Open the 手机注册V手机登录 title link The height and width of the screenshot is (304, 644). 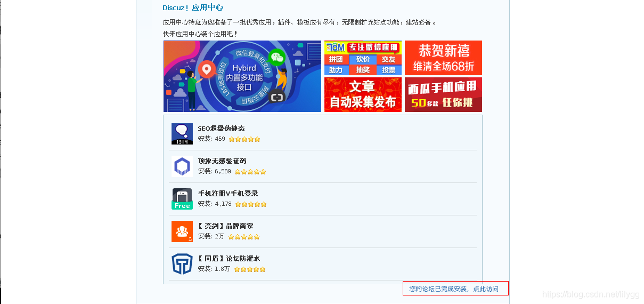pos(228,194)
